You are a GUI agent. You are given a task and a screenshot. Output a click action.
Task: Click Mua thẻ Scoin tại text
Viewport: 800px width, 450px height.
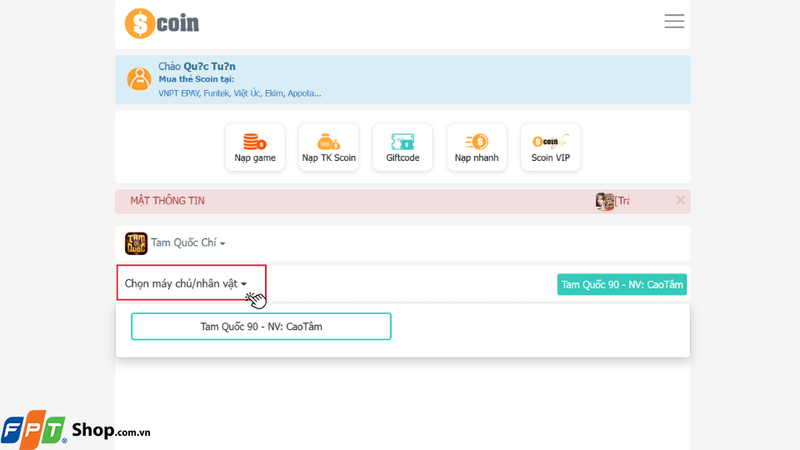coord(196,79)
